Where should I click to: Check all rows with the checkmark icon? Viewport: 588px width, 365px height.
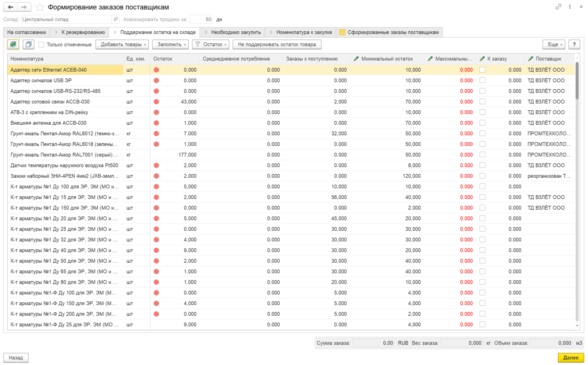point(13,44)
